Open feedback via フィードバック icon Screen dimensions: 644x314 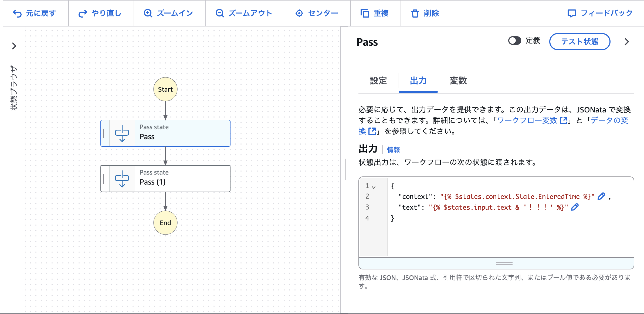[571, 13]
